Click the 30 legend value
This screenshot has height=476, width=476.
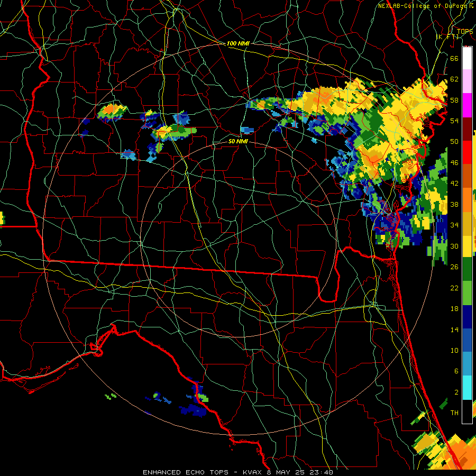tap(454, 246)
